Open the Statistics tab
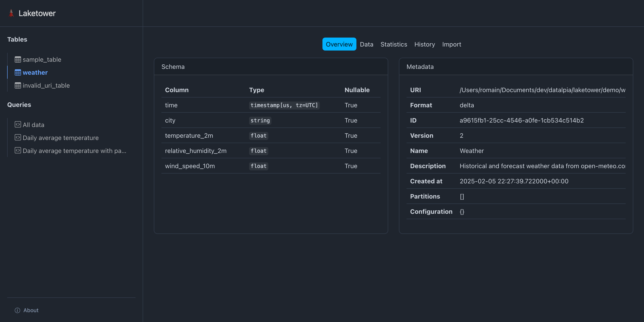Image resolution: width=644 pixels, height=322 pixels. point(394,44)
